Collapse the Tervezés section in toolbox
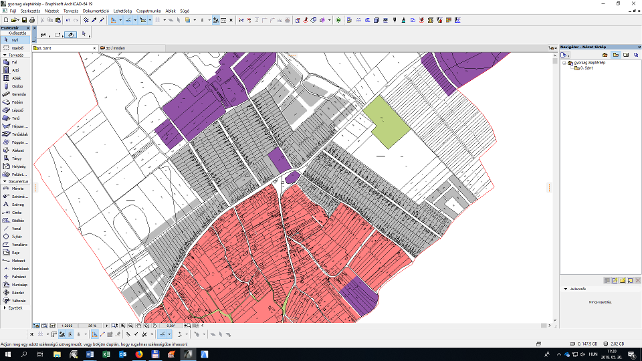The width and height of the screenshot is (642, 361). pyautogui.click(x=15, y=55)
